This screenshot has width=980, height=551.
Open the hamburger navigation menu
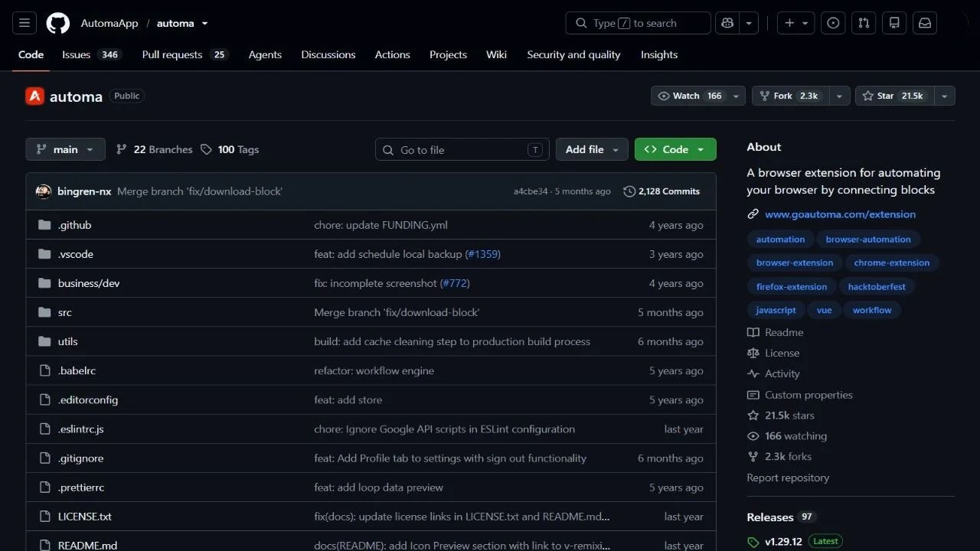point(24,23)
